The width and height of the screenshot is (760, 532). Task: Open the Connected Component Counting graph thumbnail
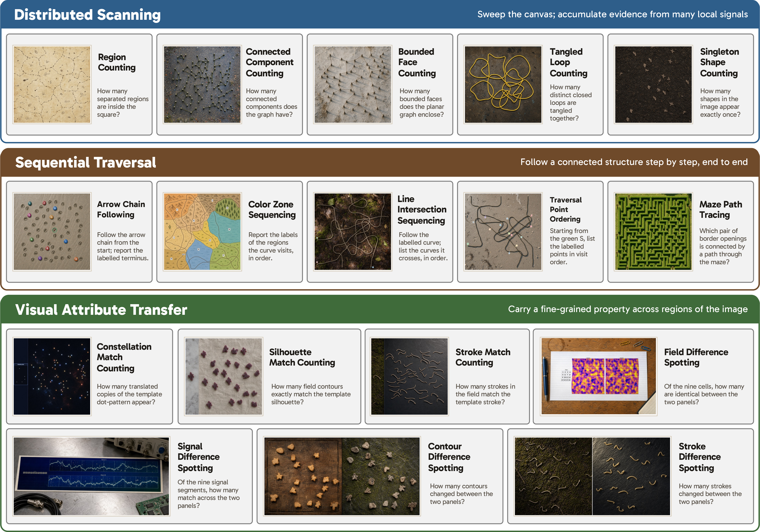tap(202, 85)
